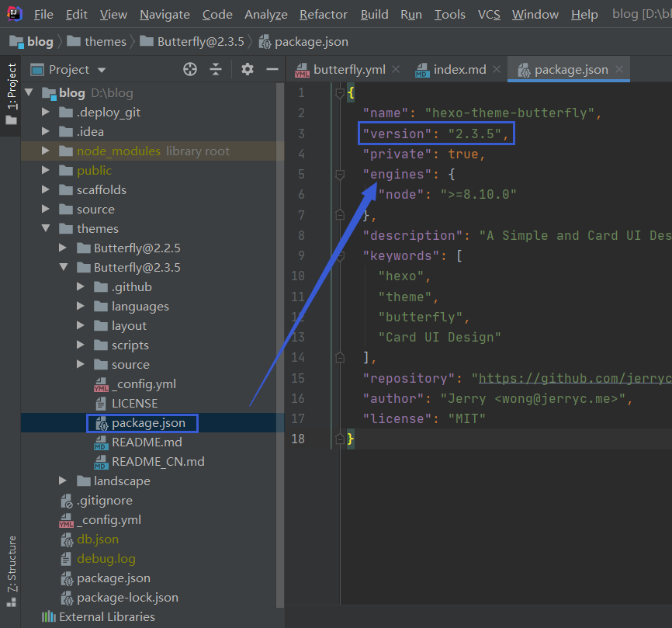Collapse the Butterfly@2.3.5 folder
The image size is (672, 628).
pyautogui.click(x=64, y=267)
